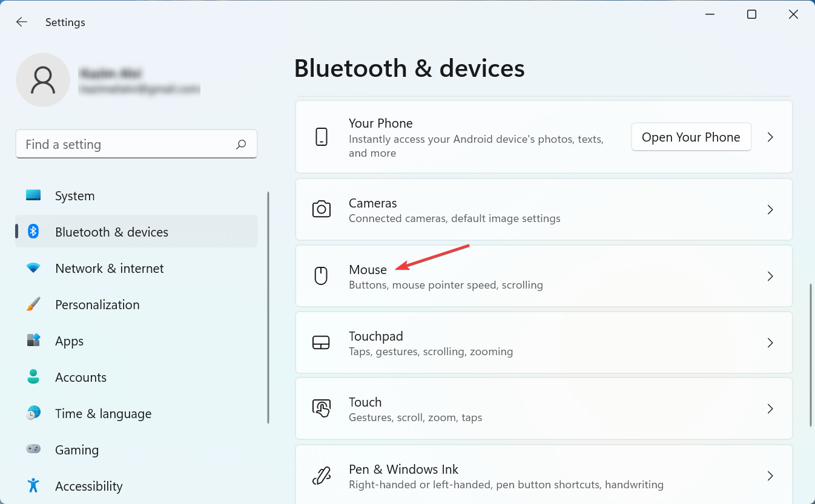Go back using the arrow button
The width and height of the screenshot is (815, 504).
tap(21, 22)
